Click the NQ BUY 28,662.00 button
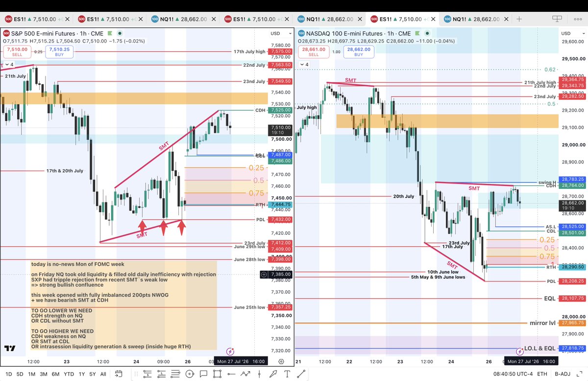The height and width of the screenshot is (381, 588). [359, 51]
